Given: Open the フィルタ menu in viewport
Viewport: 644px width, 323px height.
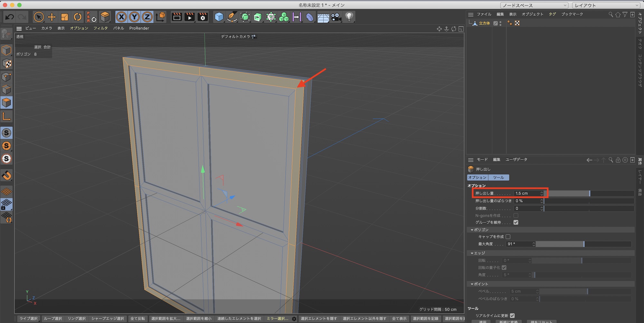Looking at the screenshot, I should [x=100, y=28].
